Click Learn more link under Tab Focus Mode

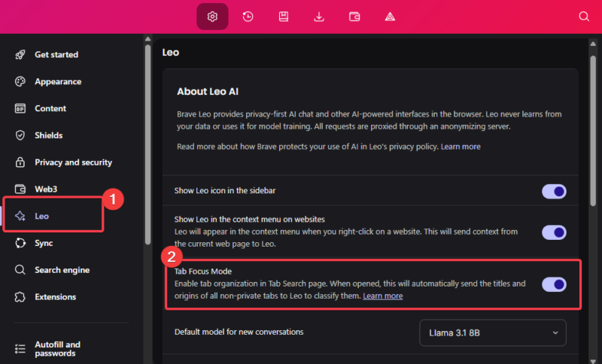click(383, 296)
